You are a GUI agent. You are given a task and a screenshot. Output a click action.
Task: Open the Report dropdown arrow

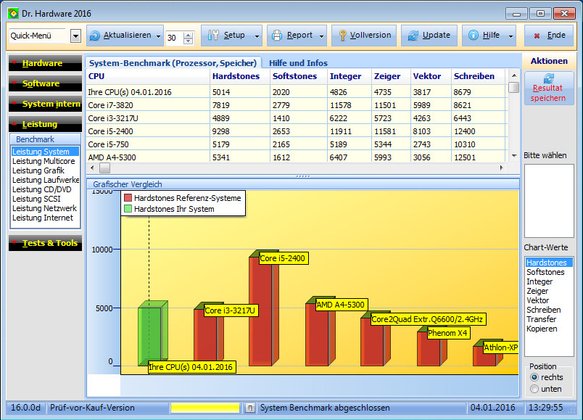point(322,36)
